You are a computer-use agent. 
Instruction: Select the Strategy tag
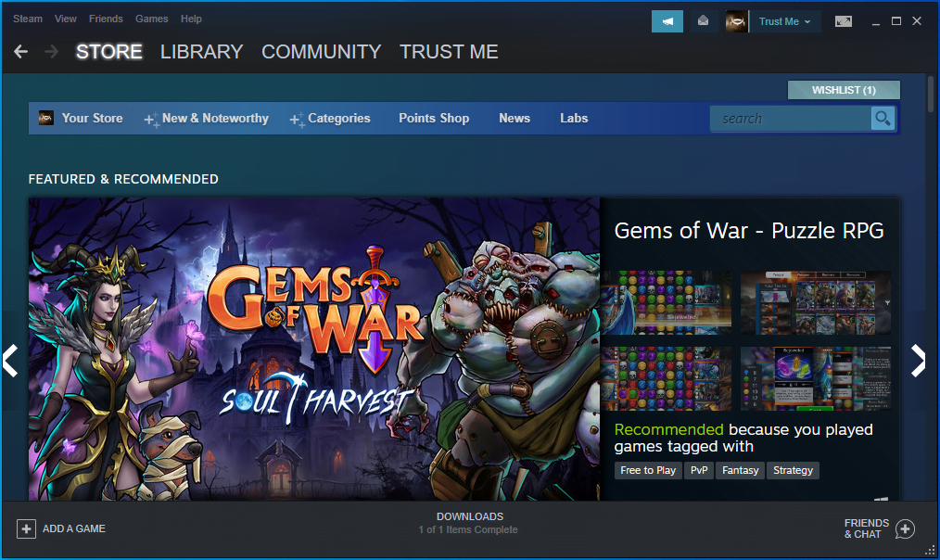coord(794,471)
